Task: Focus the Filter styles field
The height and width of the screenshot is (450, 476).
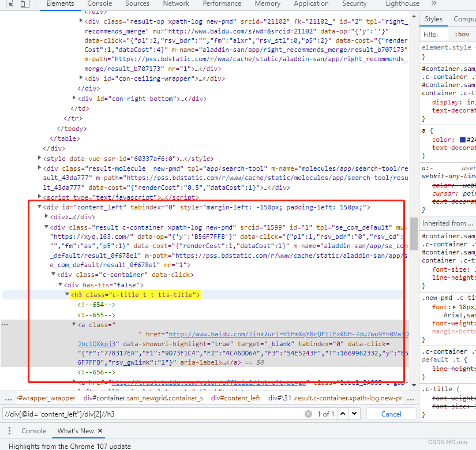Action: (434, 34)
